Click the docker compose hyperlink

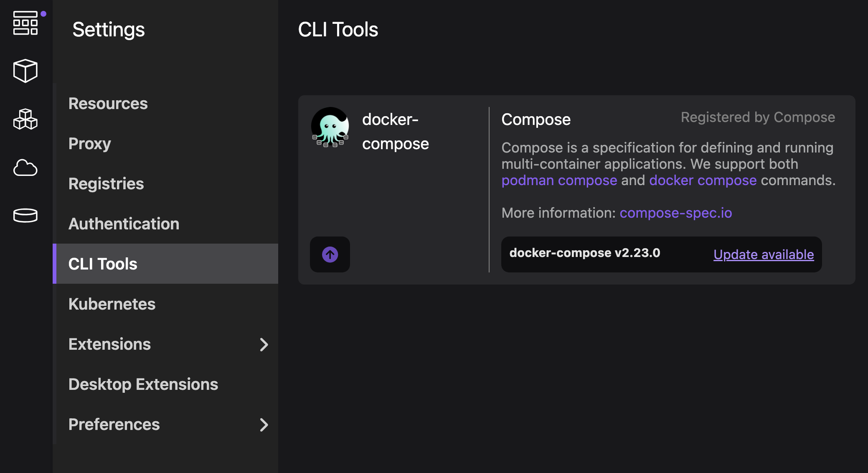[x=702, y=180]
